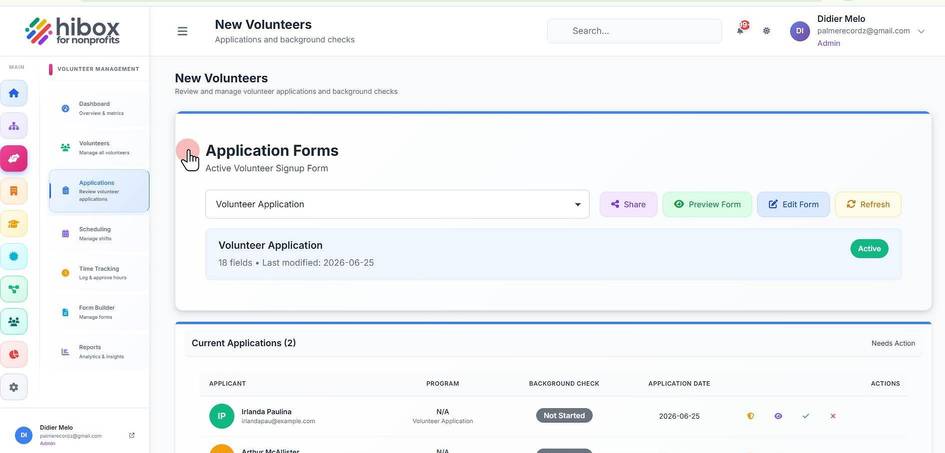945x453 pixels.
Task: Open Volunteers Manage all volunteers
Action: [99, 148]
